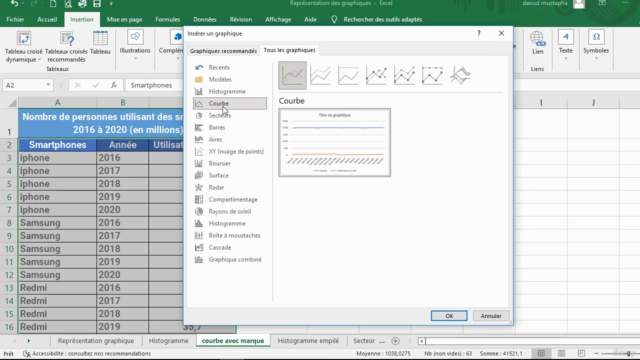Open dialog help question mark

479,33
